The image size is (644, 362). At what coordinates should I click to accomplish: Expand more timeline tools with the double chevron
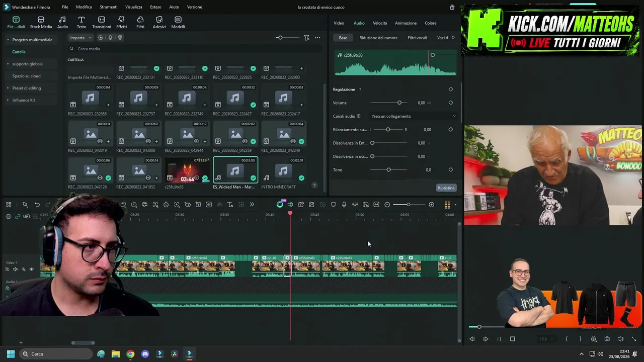click(x=252, y=205)
